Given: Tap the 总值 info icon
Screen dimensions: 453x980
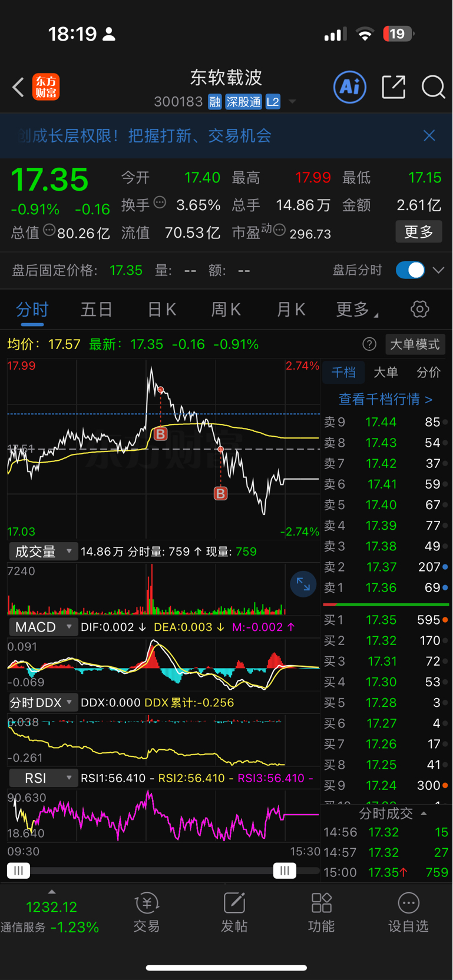Looking at the screenshot, I should click(49, 230).
